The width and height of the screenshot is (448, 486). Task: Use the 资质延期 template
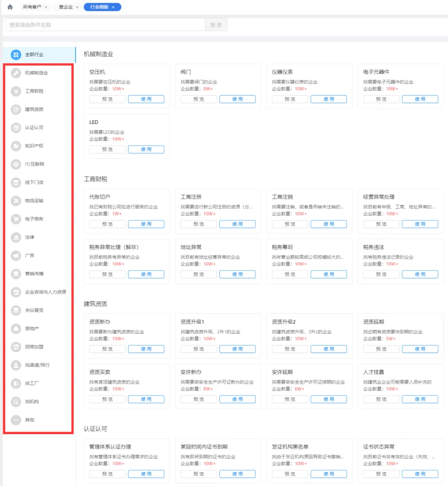click(420, 349)
